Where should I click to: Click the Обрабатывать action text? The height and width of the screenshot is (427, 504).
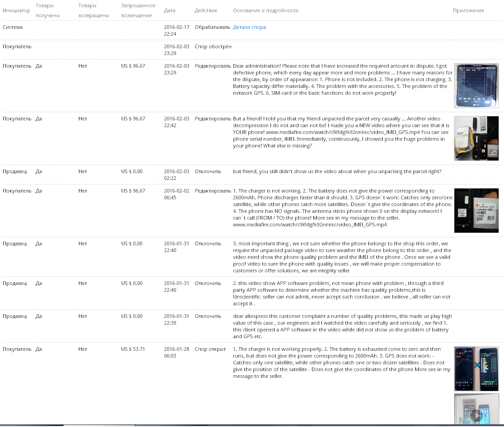point(212,27)
